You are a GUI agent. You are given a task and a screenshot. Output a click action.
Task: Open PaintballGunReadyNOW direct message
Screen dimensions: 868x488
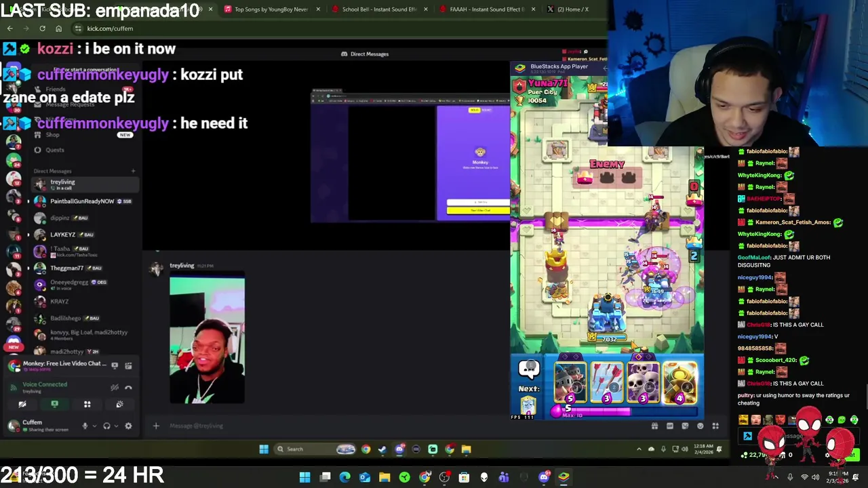click(x=85, y=201)
